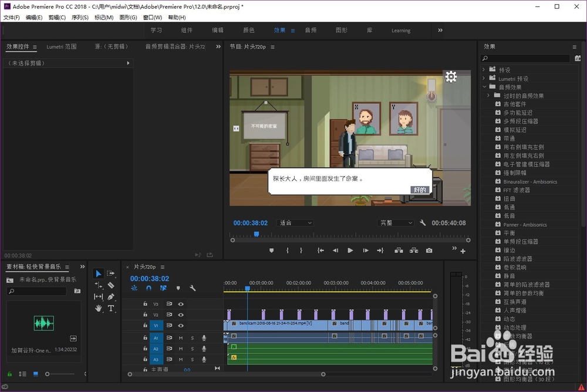Select the Slip tool
Screen dimensions: 587x392
pos(99,297)
